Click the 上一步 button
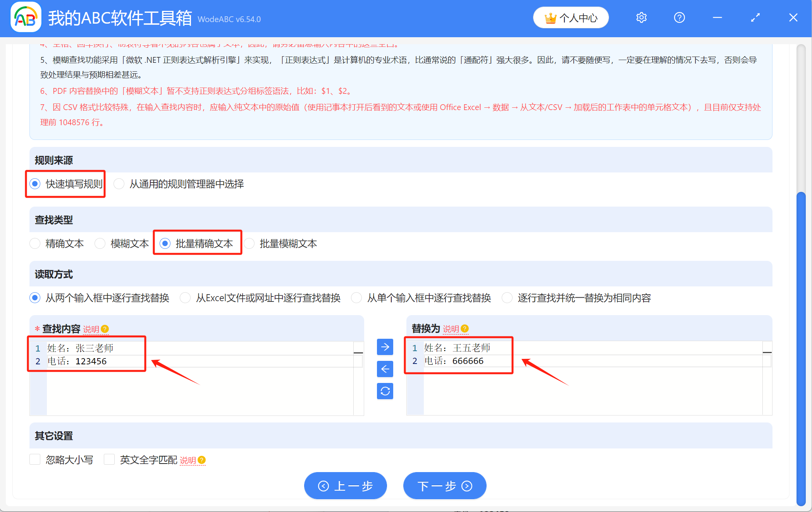This screenshot has height=512, width=812. [345, 486]
